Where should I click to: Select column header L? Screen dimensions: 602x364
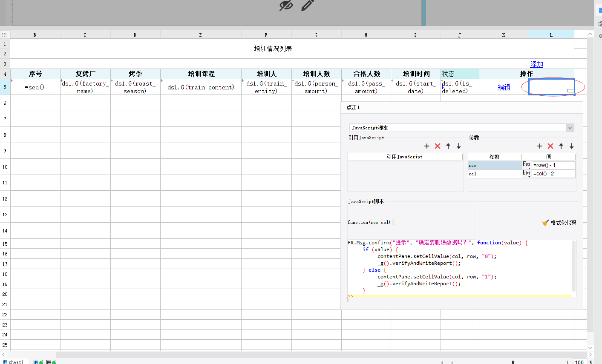click(x=551, y=35)
